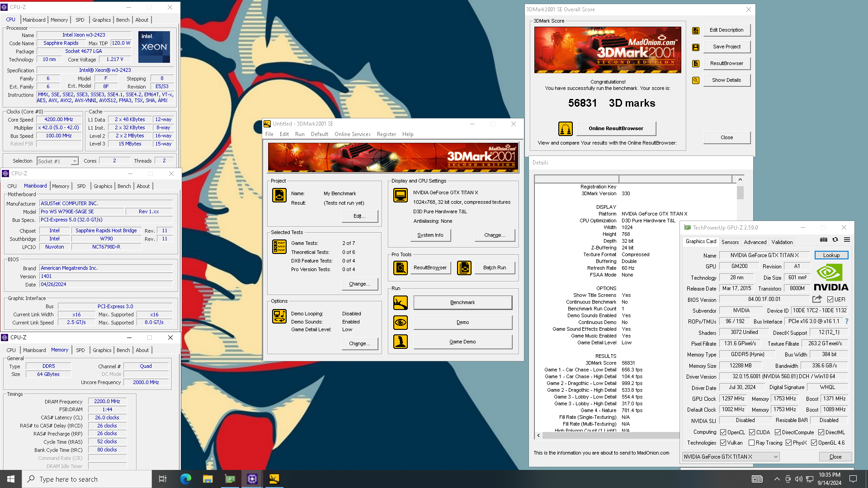868x488 pixels.
Task: Click the Demo eye icon
Action: pos(401,323)
